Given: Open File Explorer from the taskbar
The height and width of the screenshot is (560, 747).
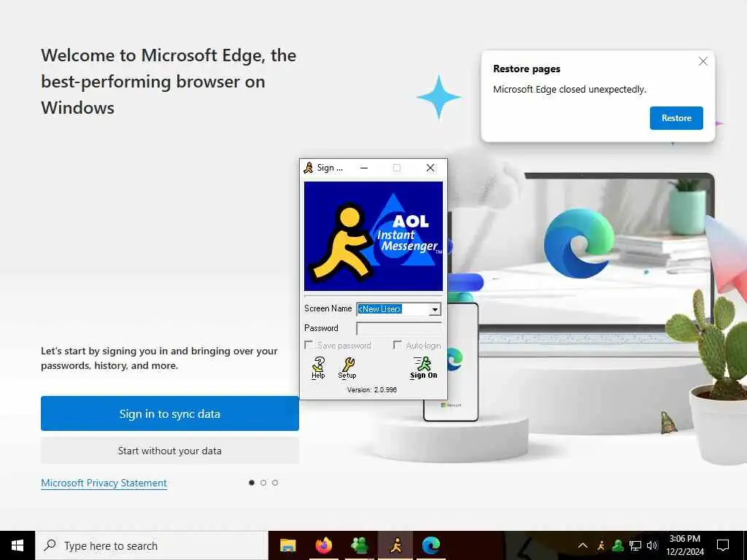Looking at the screenshot, I should point(287,545).
